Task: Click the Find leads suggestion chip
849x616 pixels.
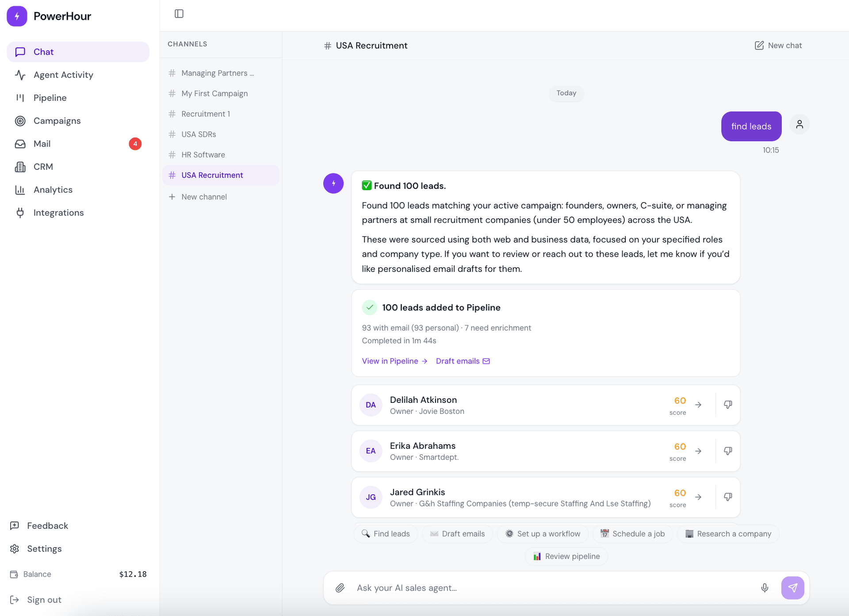Action: click(x=386, y=534)
